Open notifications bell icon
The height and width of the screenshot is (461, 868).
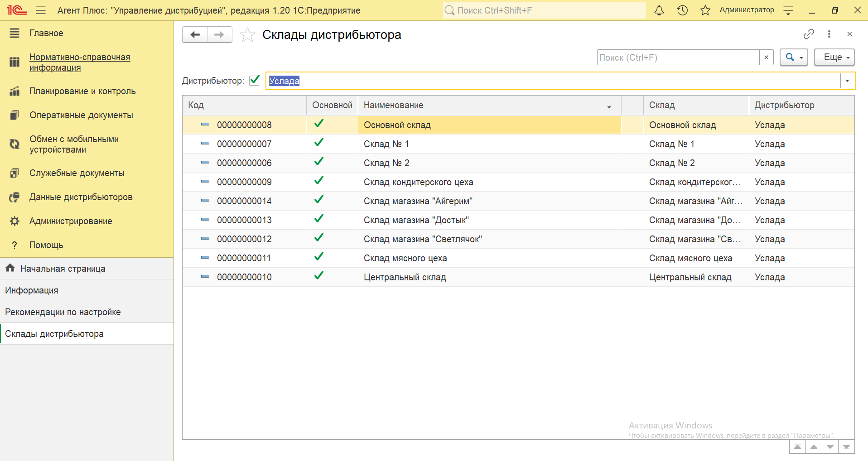[x=659, y=10]
